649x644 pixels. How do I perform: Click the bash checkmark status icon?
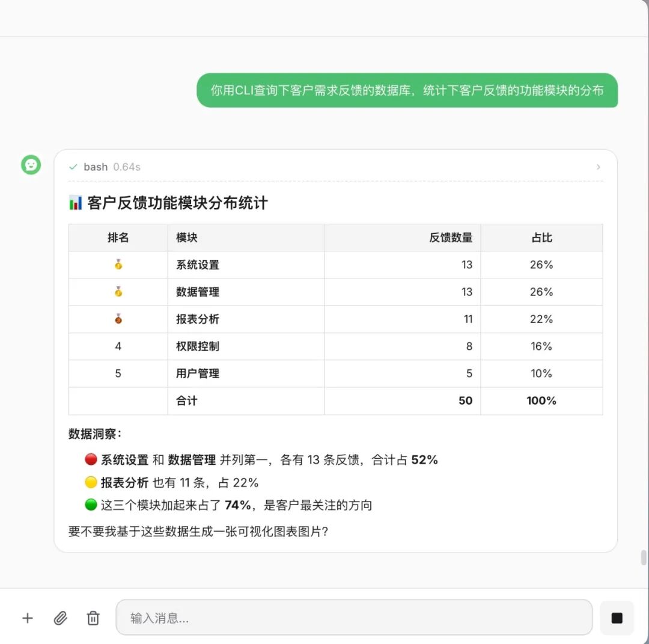(73, 167)
